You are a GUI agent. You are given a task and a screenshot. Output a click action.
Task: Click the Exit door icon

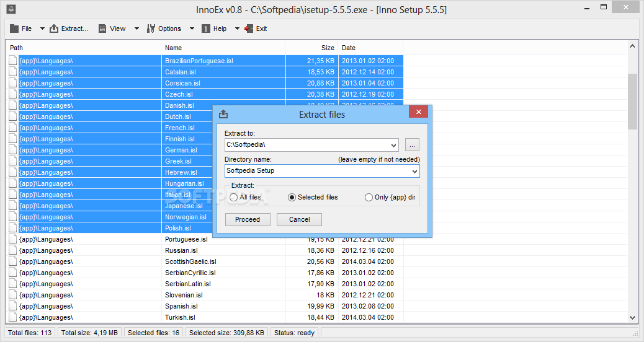pos(249,28)
